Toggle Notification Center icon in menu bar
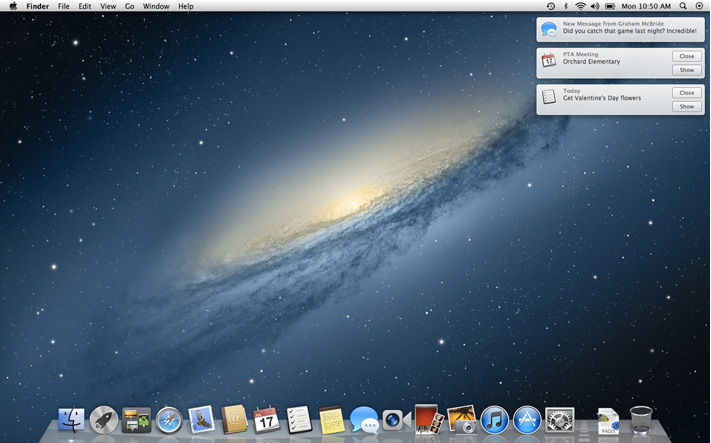The image size is (711, 443). click(x=699, y=6)
